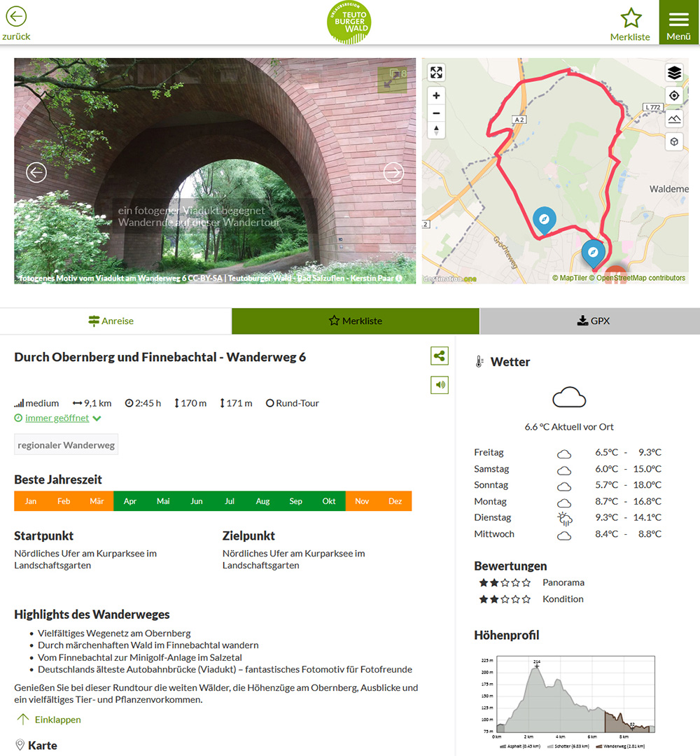Toggle elevation profile display on map
The width and height of the screenshot is (700, 756).
pos(673,119)
